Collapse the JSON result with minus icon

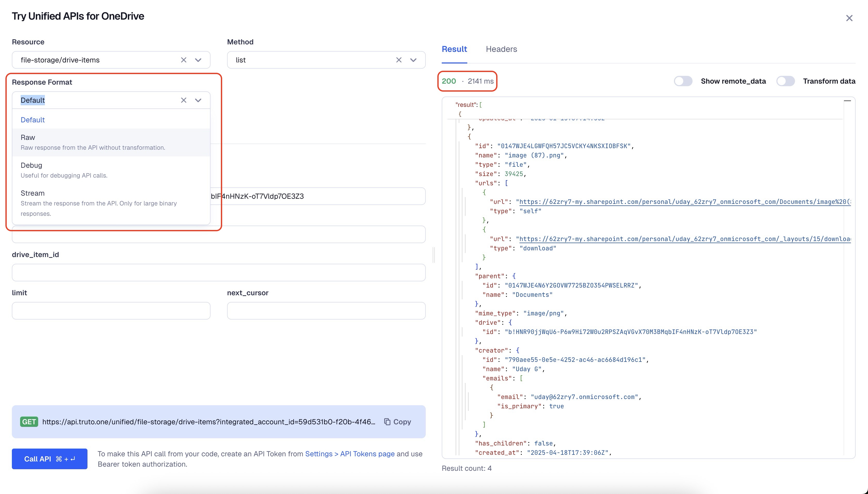[x=847, y=101]
